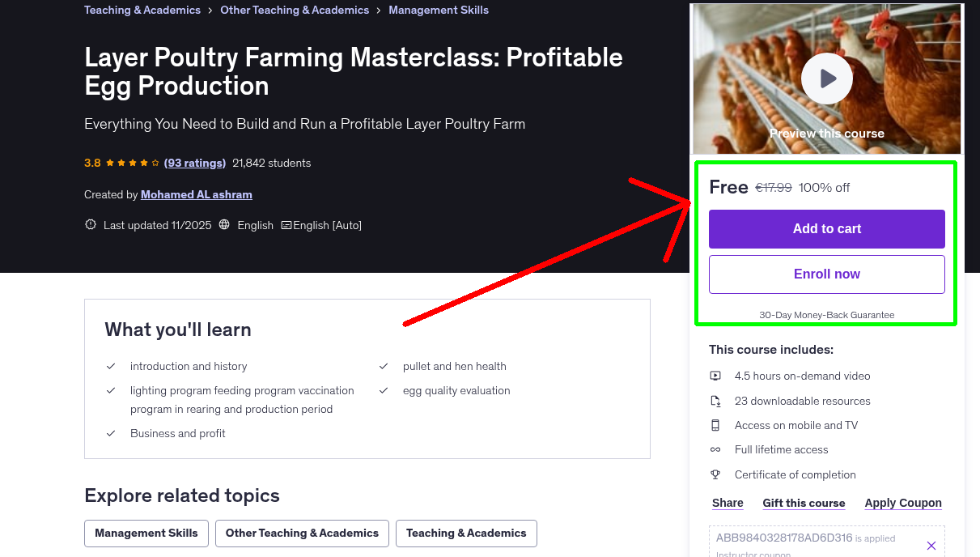Click the downloadable resources icon

tap(715, 400)
